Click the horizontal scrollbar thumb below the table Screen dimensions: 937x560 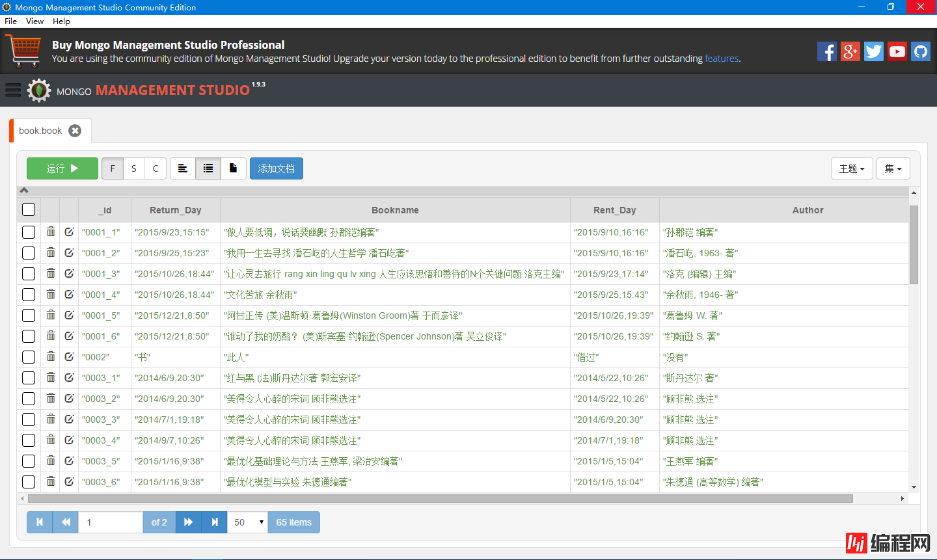point(441,499)
